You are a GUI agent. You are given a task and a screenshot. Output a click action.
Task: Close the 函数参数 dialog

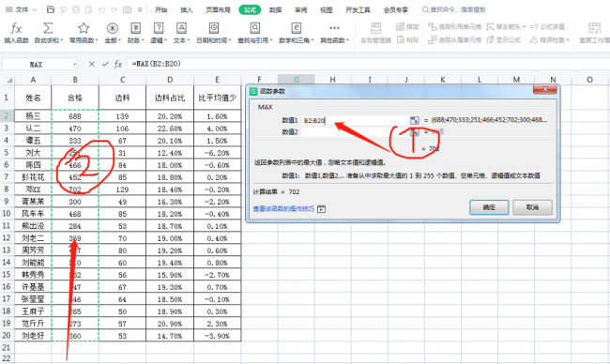[545, 89]
